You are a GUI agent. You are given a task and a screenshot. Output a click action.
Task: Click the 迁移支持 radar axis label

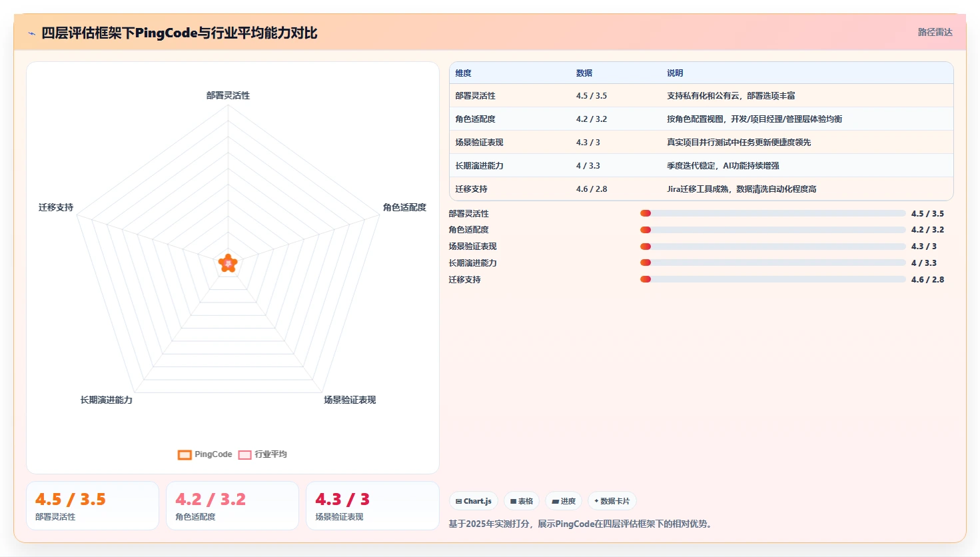pos(56,208)
